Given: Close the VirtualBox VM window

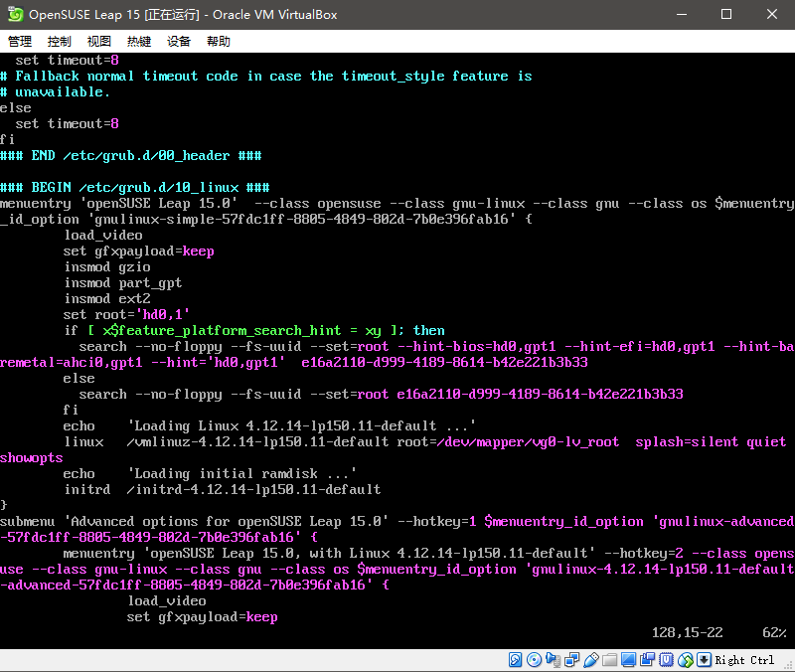Looking at the screenshot, I should coord(772,14).
